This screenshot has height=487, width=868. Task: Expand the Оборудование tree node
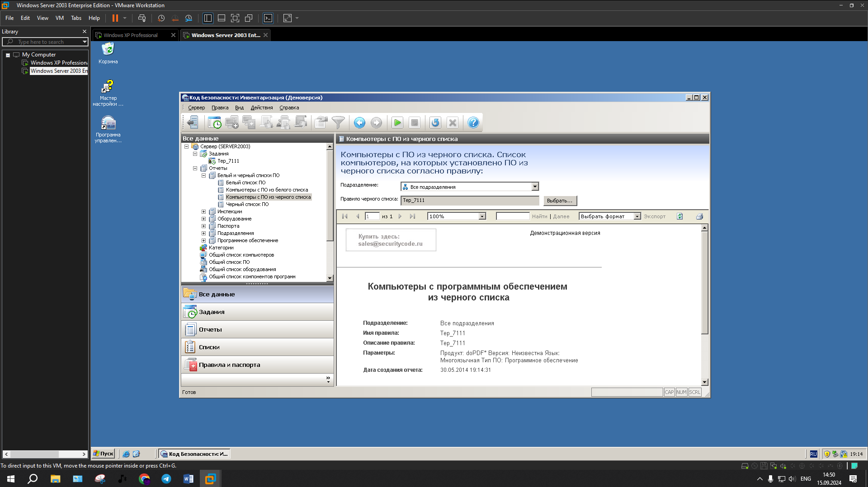click(x=203, y=219)
